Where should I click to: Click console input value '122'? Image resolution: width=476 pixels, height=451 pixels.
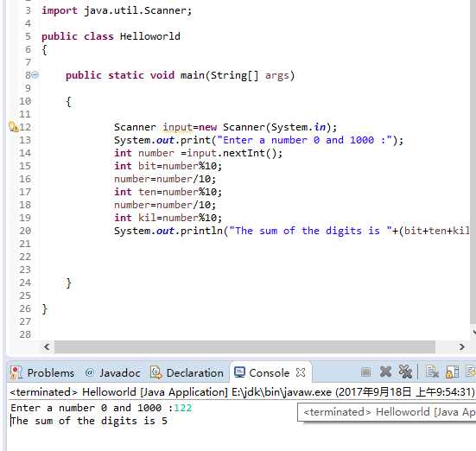[183, 408]
